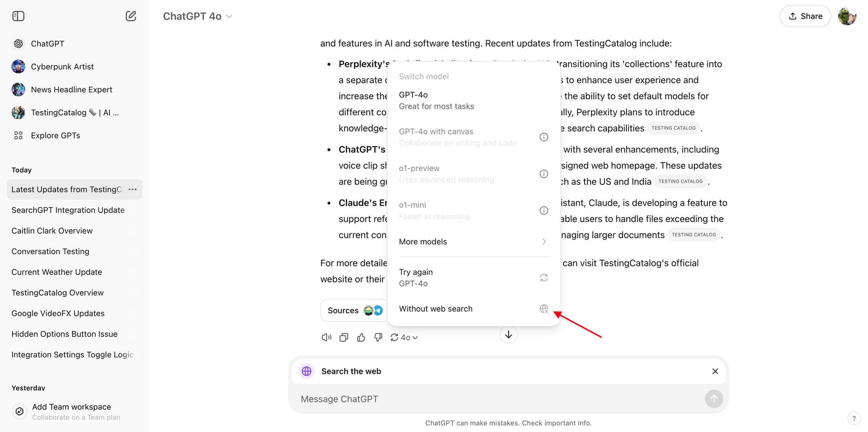Open options for Latest Updates chat
The width and height of the screenshot is (868, 432).
(x=133, y=190)
